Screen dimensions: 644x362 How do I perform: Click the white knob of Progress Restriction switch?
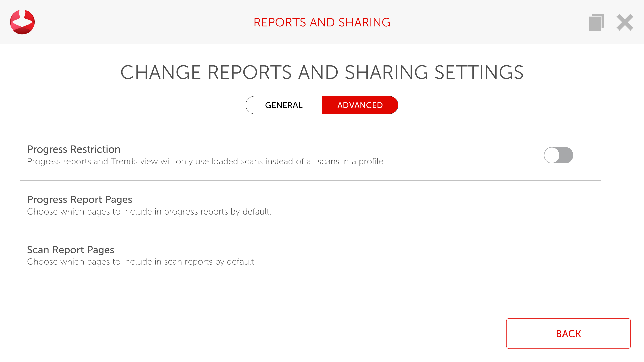point(552,155)
